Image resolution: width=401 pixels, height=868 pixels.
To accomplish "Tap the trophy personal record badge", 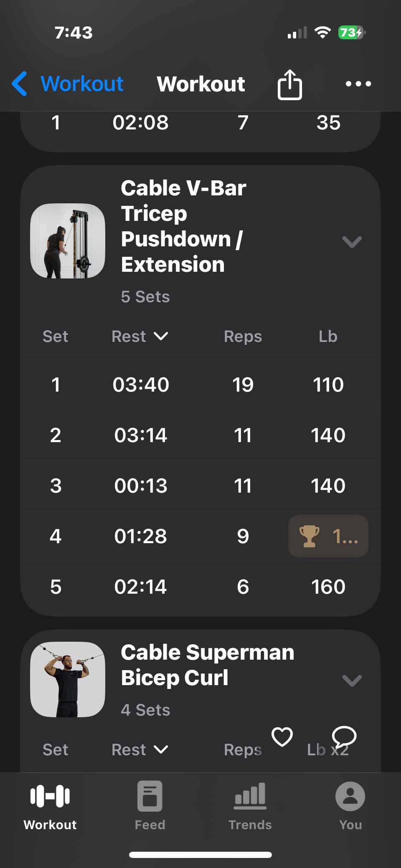I will 328,536.
